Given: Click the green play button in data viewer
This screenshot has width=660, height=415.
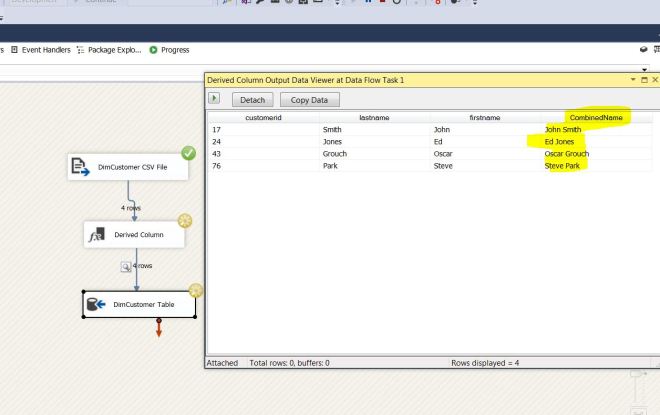Looking at the screenshot, I should 214,99.
